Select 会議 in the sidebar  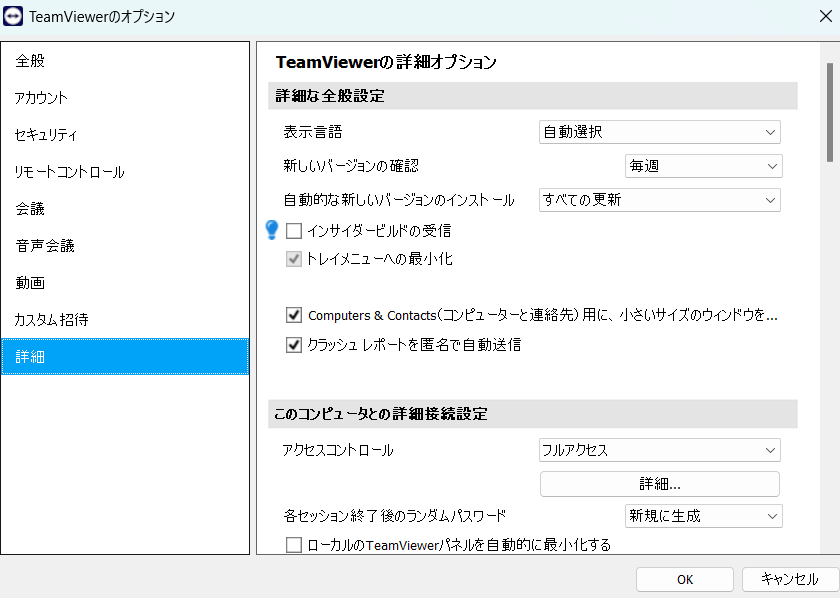125,208
